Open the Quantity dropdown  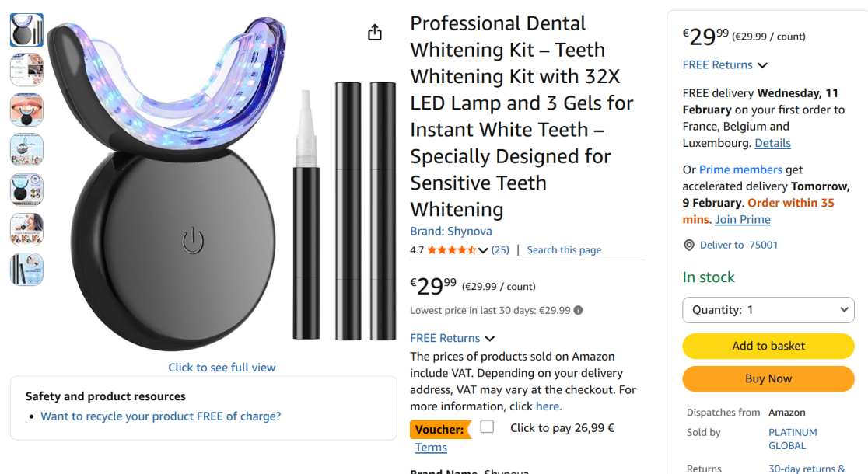click(x=768, y=310)
